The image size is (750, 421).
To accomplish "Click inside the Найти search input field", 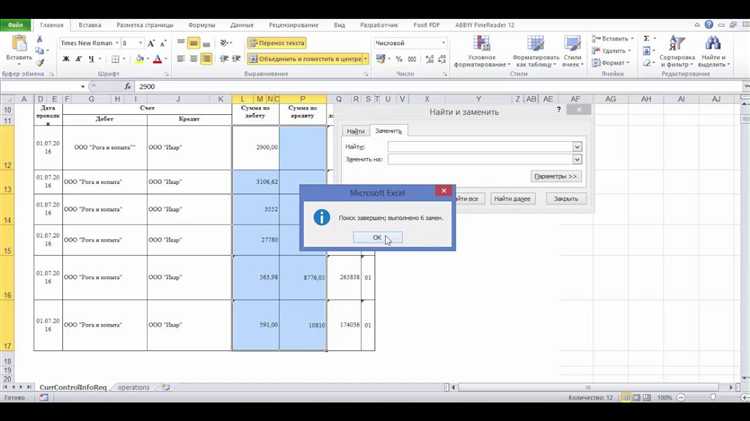I will click(x=480, y=147).
